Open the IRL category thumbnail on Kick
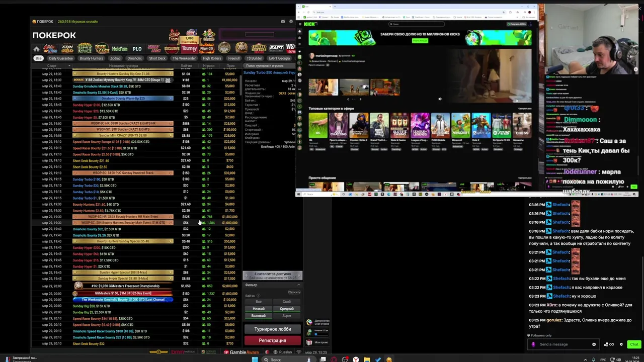Image resolution: width=644 pixels, height=362 pixels. [318, 125]
